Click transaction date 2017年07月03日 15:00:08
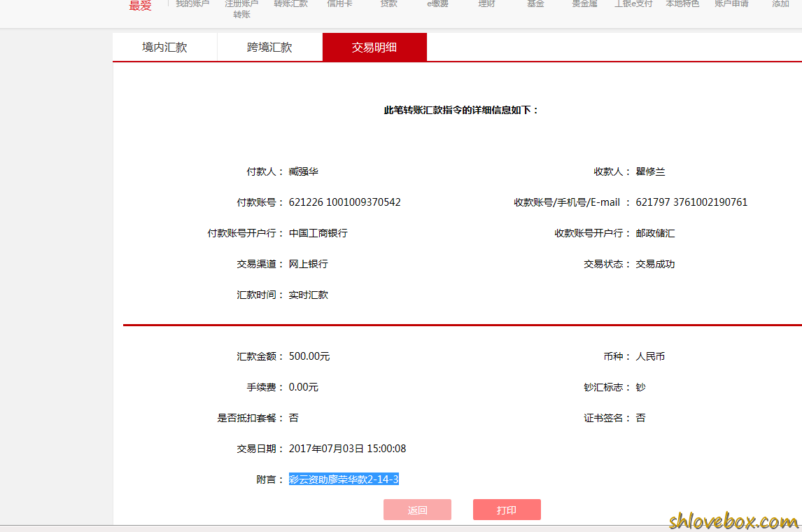Viewport: 802px width, 532px height. click(x=347, y=449)
